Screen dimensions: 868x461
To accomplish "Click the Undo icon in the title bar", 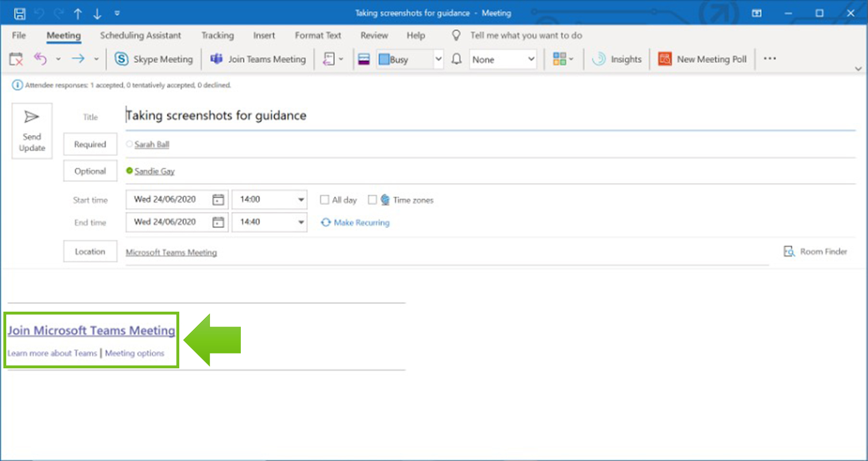I will 39,13.
